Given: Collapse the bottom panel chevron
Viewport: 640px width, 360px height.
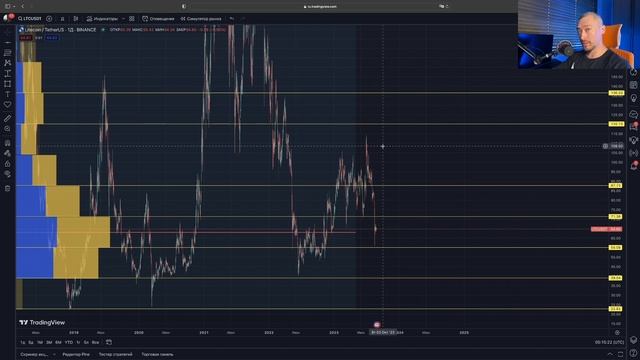Looking at the screenshot, I should [610, 354].
